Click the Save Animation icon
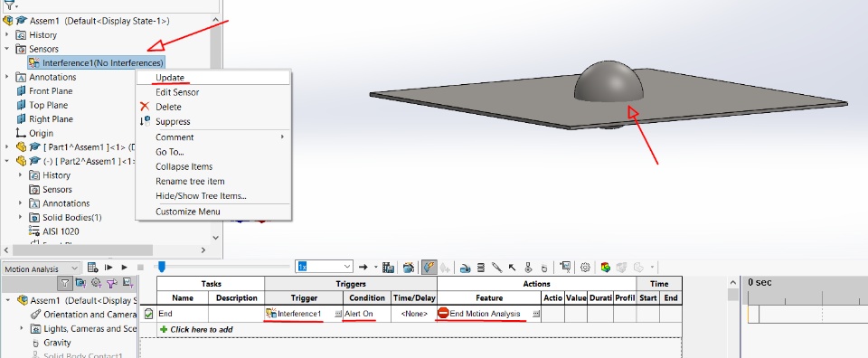 click(x=389, y=268)
